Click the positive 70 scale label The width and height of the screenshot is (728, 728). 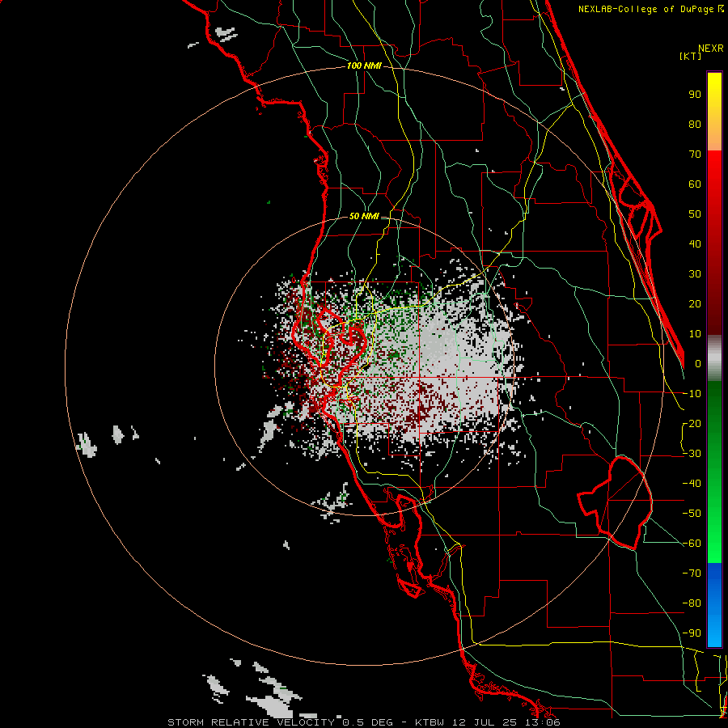point(695,154)
